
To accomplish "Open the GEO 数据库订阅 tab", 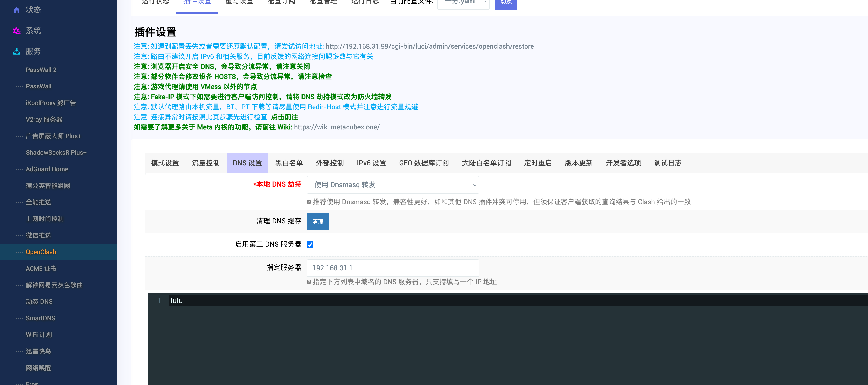I will click(424, 163).
